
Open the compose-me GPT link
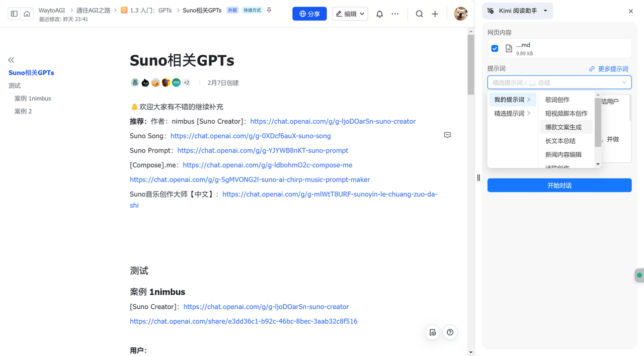268,165
